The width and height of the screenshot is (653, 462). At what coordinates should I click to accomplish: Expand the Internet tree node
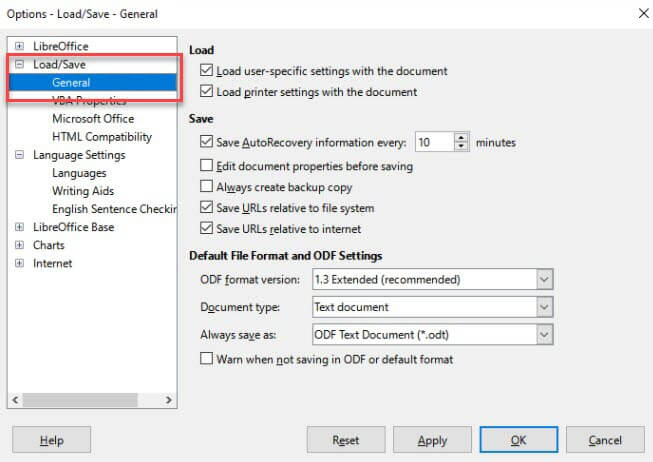[19, 263]
